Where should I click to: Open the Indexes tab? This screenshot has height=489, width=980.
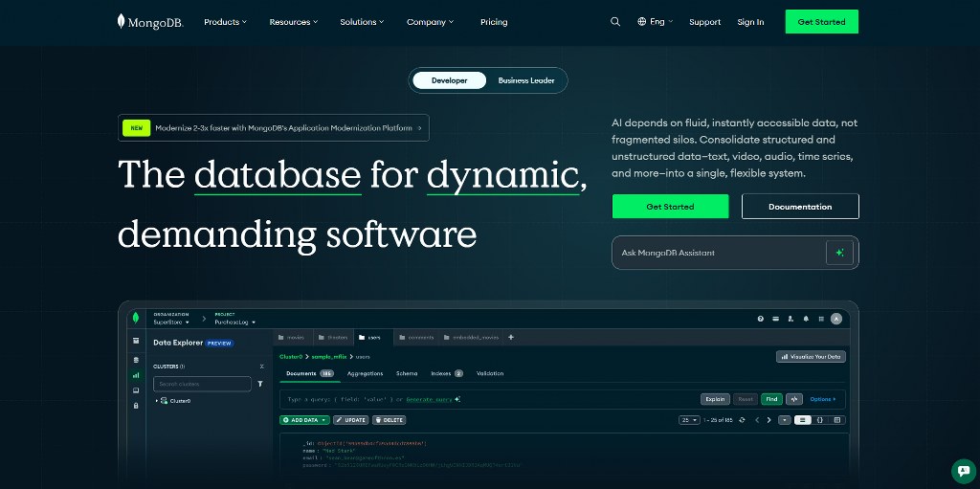click(446, 373)
